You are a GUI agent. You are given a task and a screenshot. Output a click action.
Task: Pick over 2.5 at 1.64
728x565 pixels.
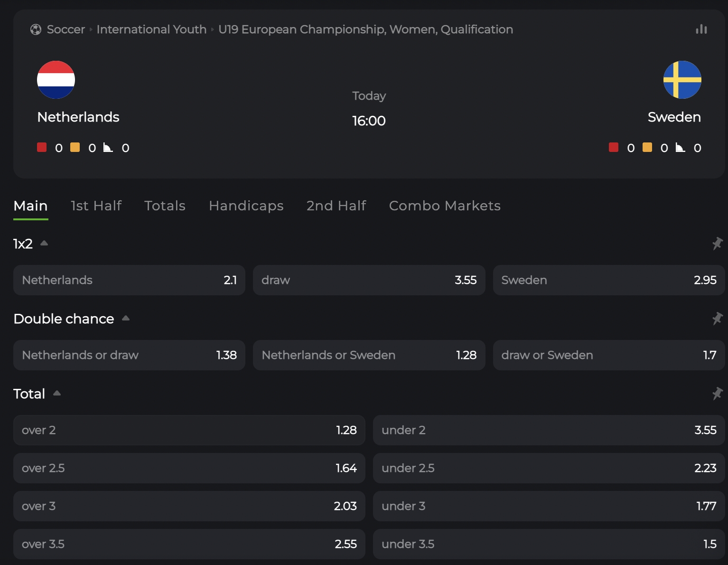pyautogui.click(x=189, y=468)
